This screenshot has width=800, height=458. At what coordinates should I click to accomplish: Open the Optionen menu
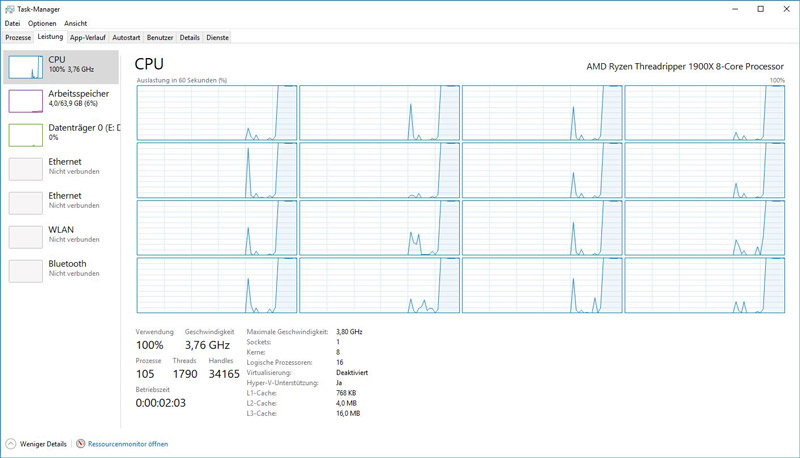(42, 23)
